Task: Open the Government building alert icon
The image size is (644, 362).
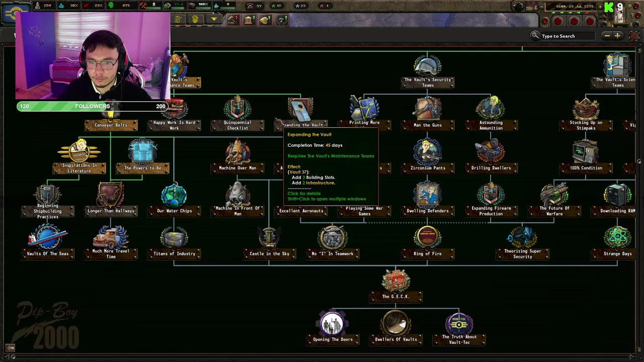Action: coord(249,20)
